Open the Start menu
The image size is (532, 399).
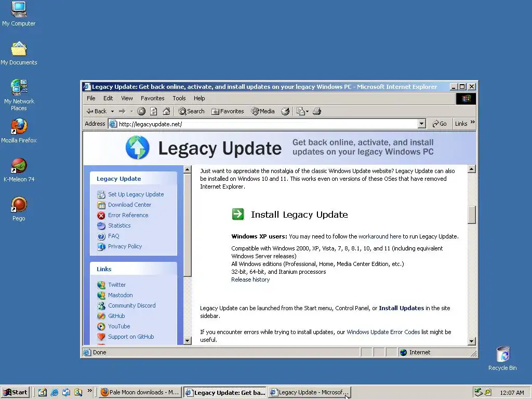[x=15, y=393]
